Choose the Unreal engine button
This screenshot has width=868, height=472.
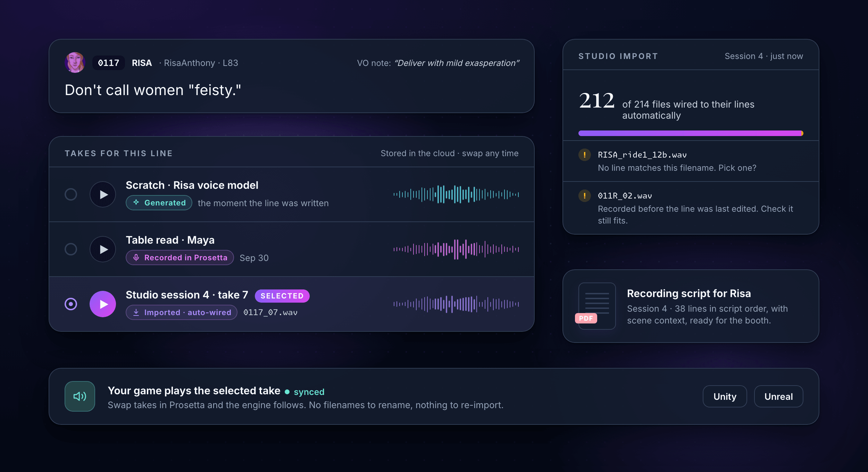tap(778, 396)
